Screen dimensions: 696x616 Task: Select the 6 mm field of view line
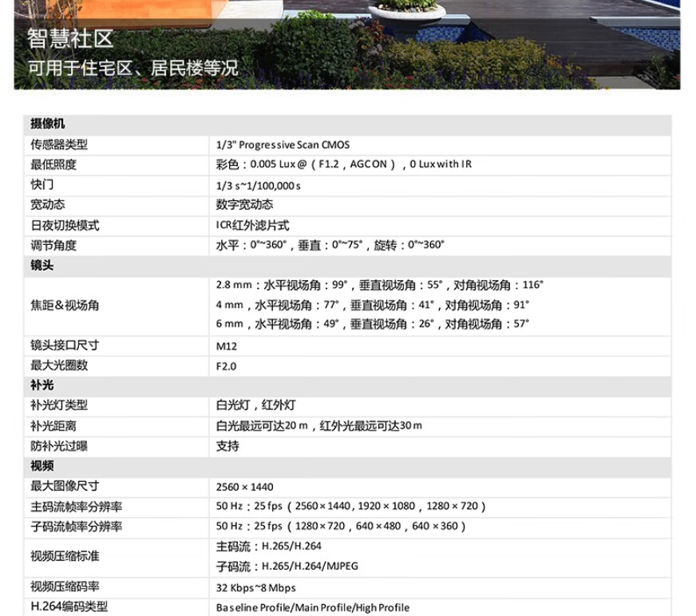(373, 324)
